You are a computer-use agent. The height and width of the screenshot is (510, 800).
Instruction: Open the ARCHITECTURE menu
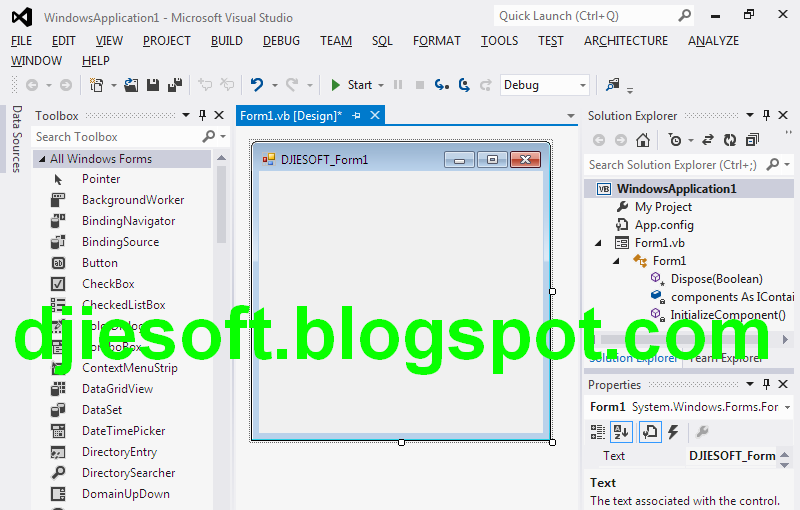coord(626,41)
